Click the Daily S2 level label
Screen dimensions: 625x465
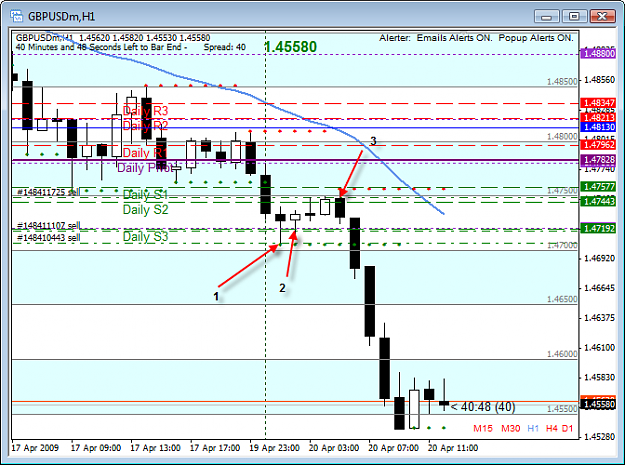coord(145,210)
